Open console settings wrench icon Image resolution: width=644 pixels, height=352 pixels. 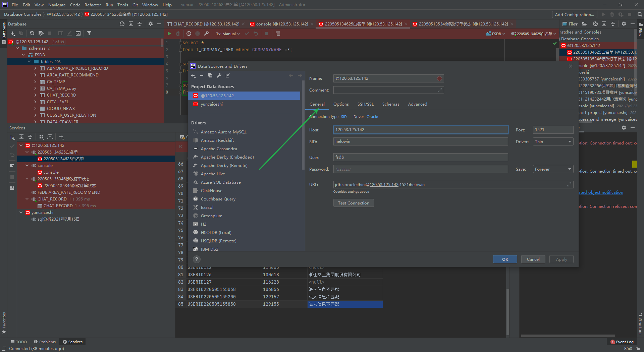click(x=206, y=34)
